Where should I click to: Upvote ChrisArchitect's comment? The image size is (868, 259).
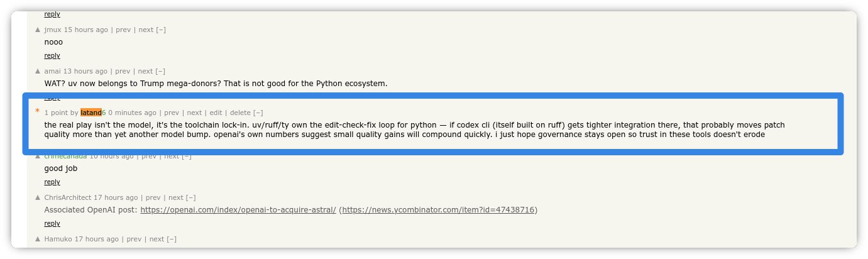[x=38, y=197]
